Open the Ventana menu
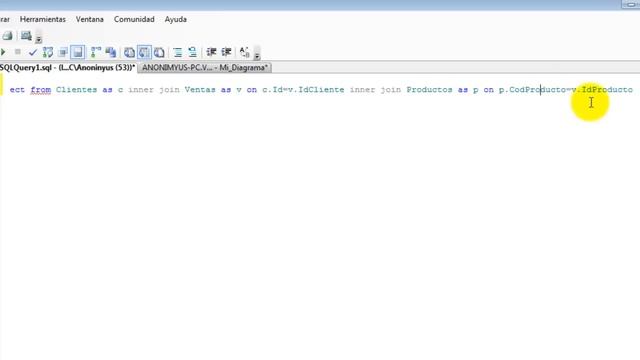The height and width of the screenshot is (360, 640). click(x=89, y=19)
